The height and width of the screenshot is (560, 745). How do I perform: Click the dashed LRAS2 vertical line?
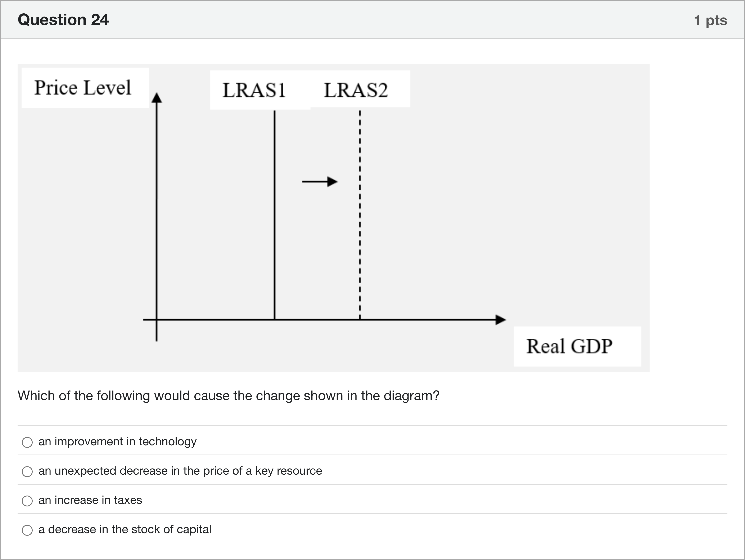coord(360,216)
